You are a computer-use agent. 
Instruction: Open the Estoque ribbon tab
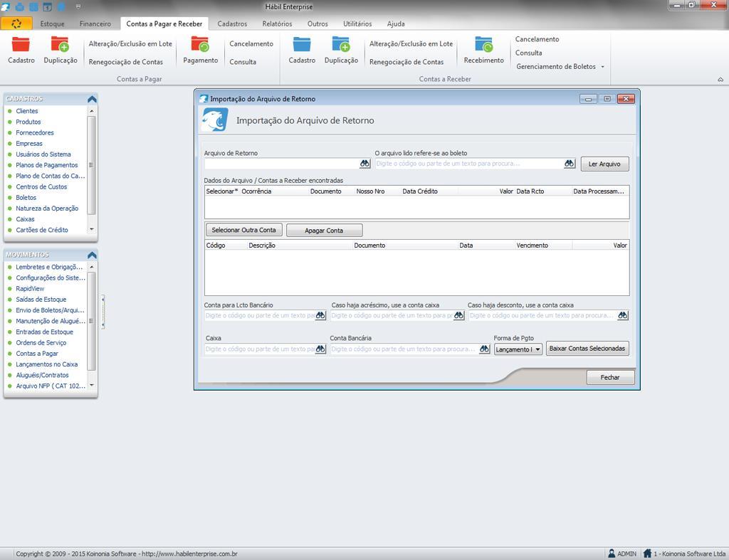[52, 23]
